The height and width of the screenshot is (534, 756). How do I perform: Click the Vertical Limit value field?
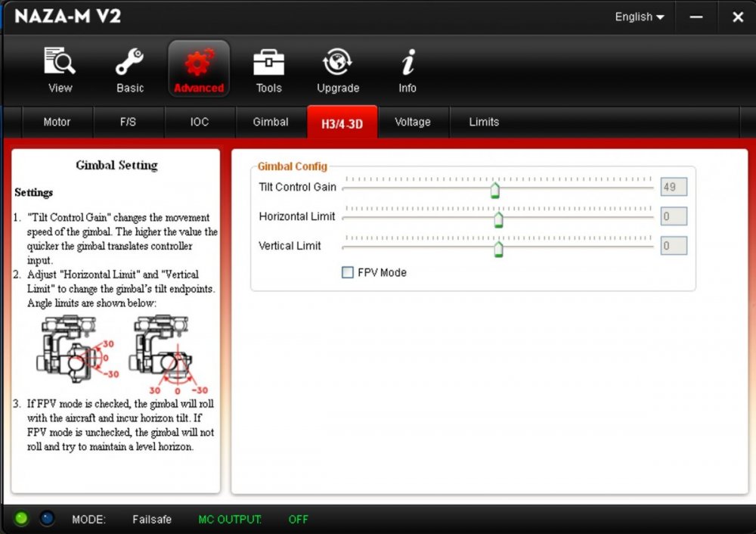(674, 246)
